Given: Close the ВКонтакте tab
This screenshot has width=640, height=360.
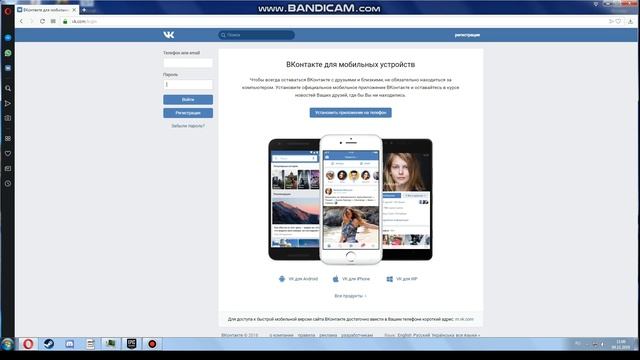Looking at the screenshot, I should tap(74, 10).
